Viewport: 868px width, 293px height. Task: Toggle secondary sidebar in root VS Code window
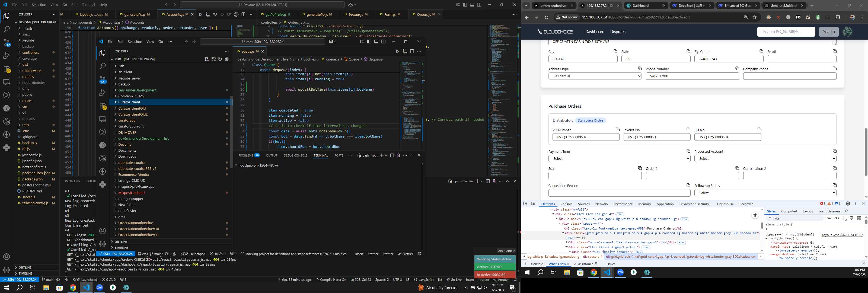[383, 42]
